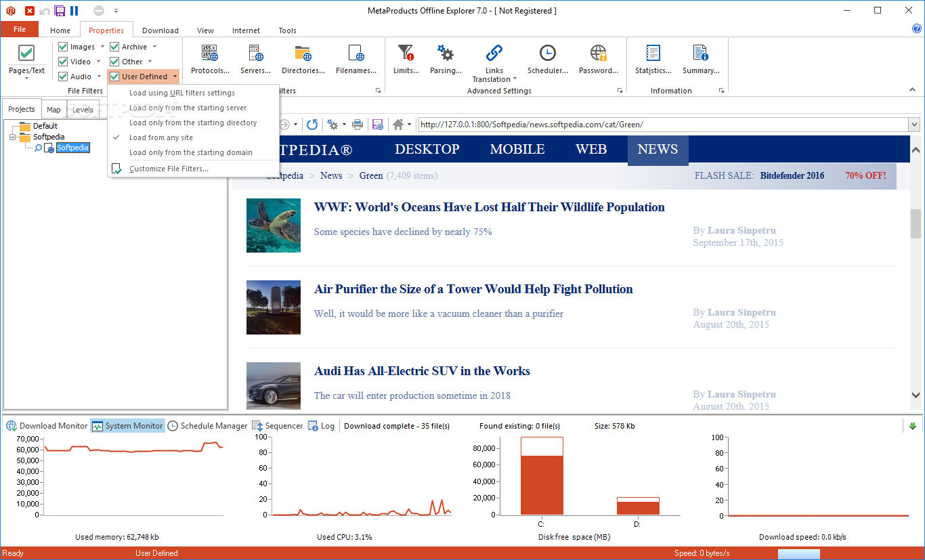
Task: Click the purple save icon in title bar
Action: pos(60,10)
